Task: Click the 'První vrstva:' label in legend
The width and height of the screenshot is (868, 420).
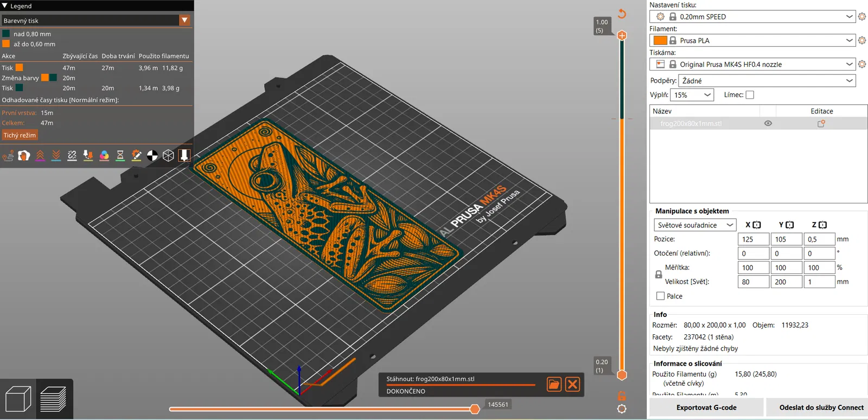Action: 19,113
